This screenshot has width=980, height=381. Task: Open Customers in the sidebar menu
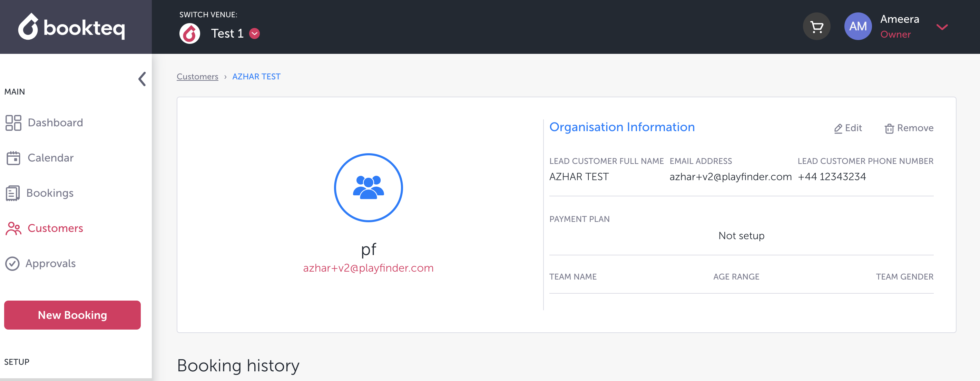coord(55,228)
